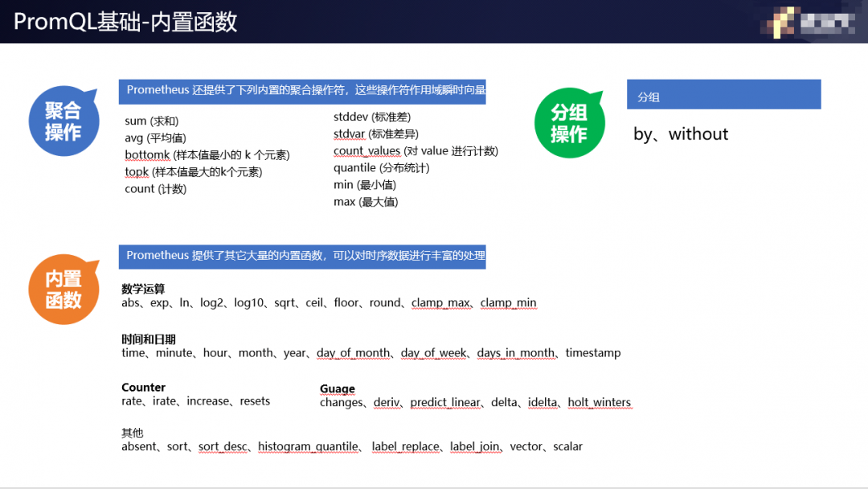Select the quantile (分布统计) entry
This screenshot has width=868, height=489.
[381, 168]
